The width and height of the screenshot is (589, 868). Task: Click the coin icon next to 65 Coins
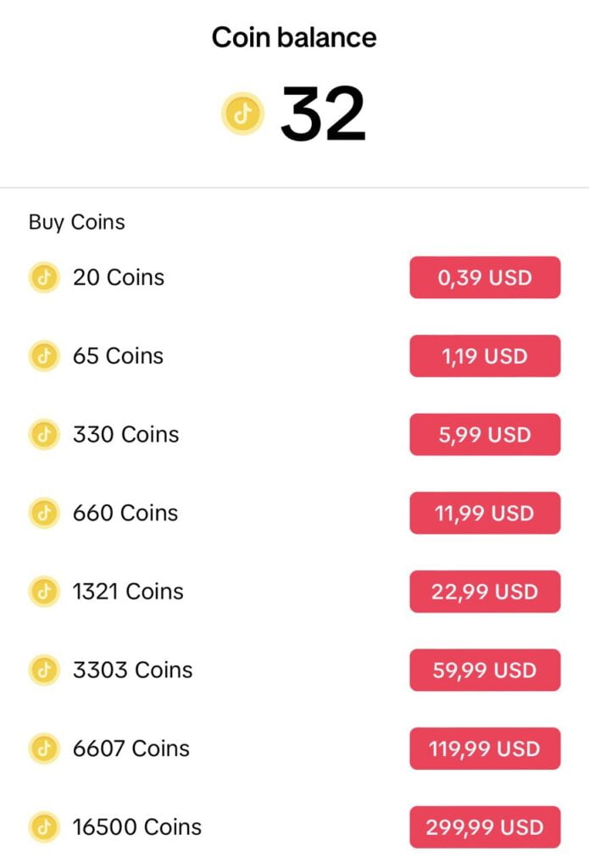pos(44,356)
